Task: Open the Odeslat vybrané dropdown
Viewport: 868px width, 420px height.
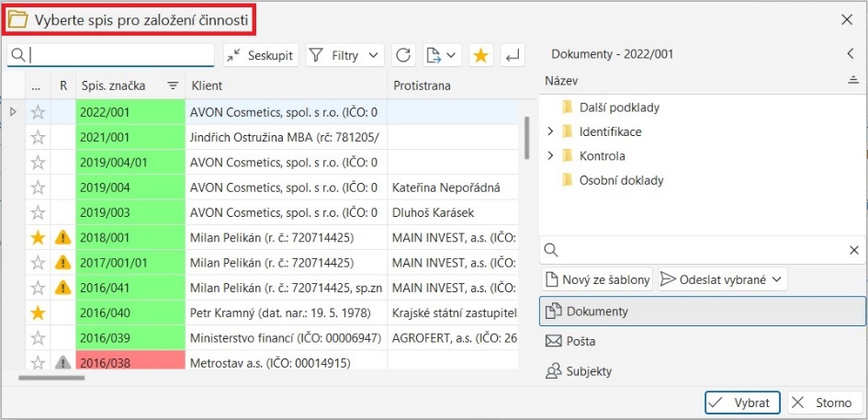Action: pyautogui.click(x=723, y=278)
